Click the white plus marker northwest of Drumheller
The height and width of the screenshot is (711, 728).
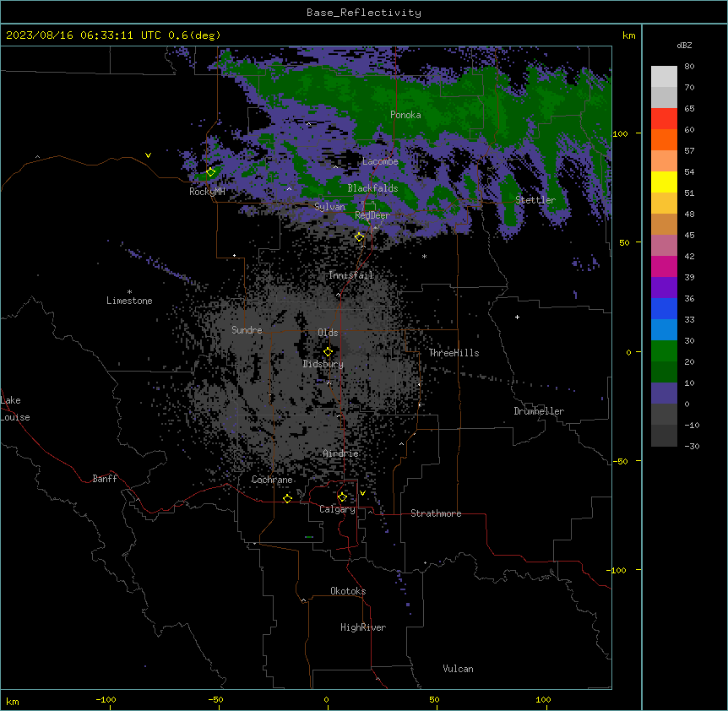click(x=517, y=317)
